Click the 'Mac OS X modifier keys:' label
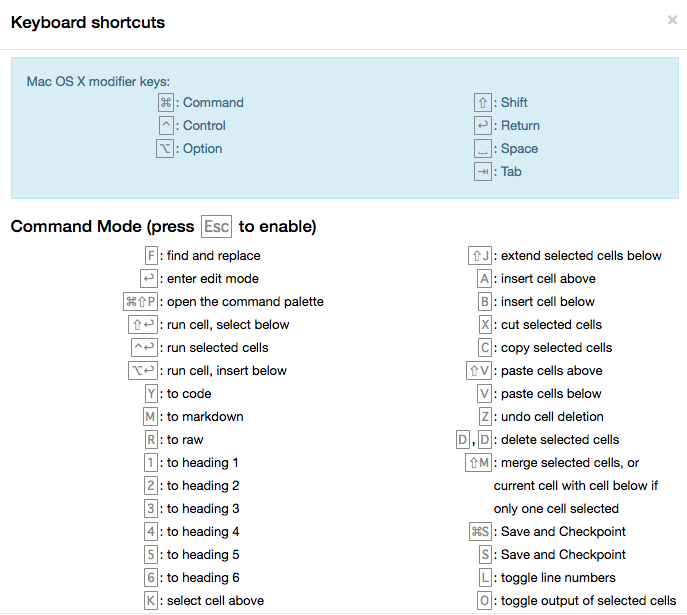The width and height of the screenshot is (687, 615). [98, 81]
